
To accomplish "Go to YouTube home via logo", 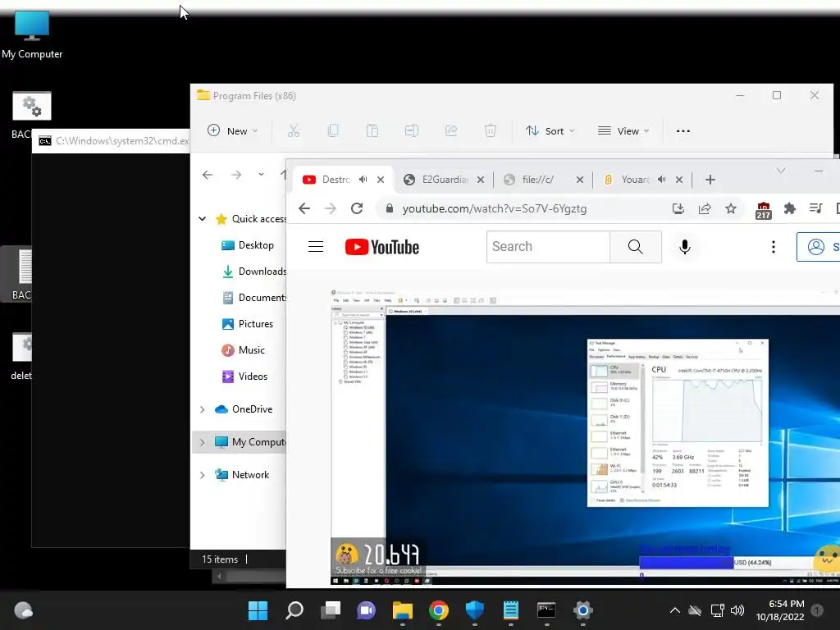I will [x=382, y=247].
